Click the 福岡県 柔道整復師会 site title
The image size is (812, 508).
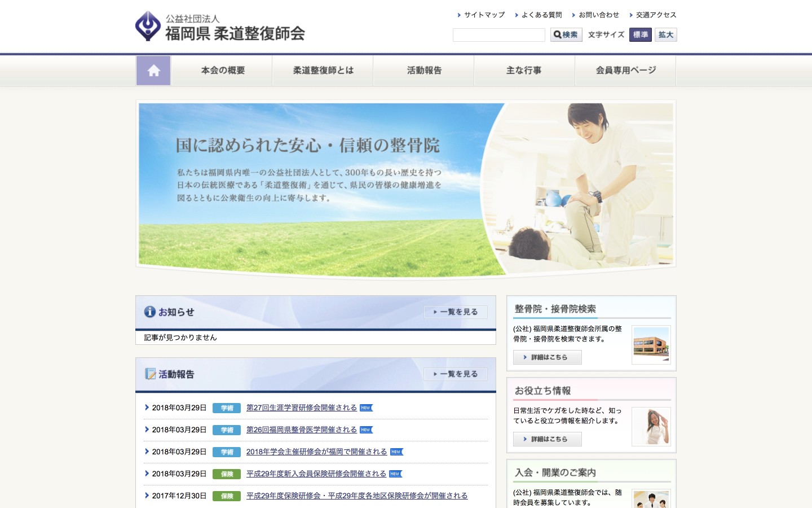tap(235, 33)
